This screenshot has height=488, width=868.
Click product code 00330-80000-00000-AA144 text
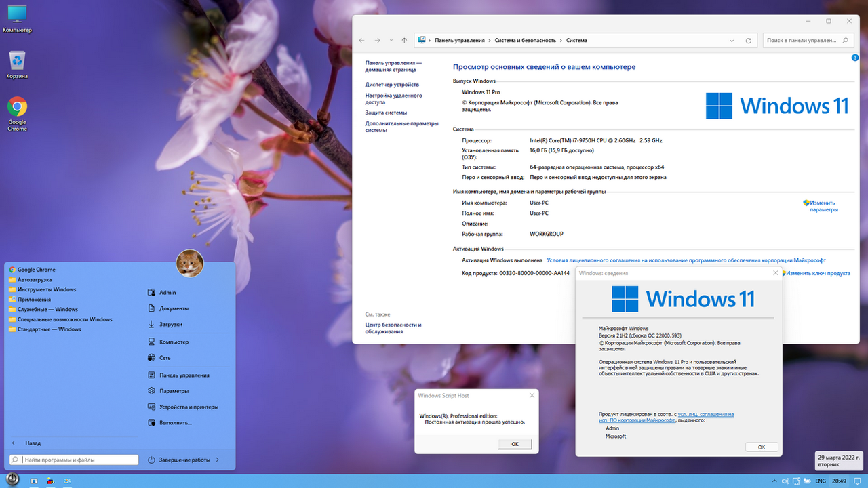(x=534, y=273)
